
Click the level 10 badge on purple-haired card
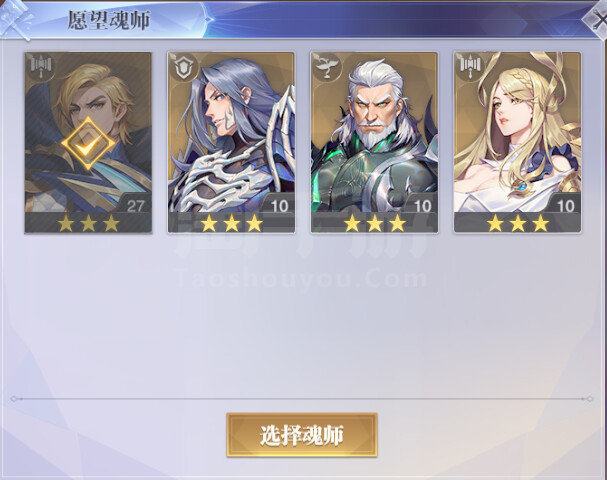click(279, 205)
